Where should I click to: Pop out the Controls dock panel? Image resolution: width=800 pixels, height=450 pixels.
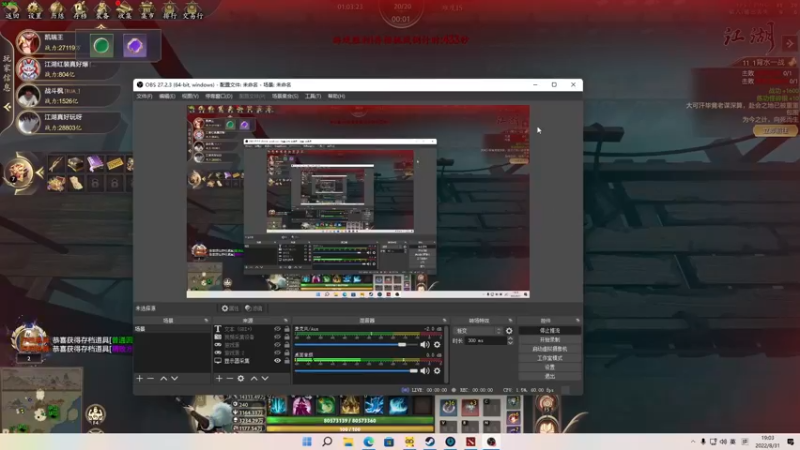578,320
